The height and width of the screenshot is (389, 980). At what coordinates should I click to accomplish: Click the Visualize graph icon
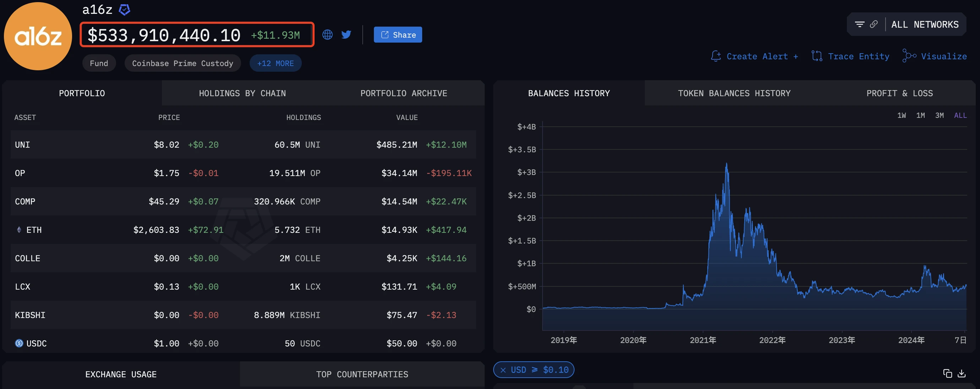pos(909,56)
